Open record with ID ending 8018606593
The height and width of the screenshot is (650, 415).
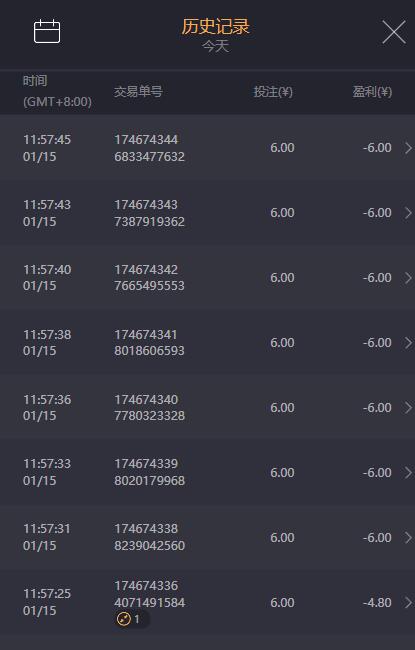click(x=149, y=343)
